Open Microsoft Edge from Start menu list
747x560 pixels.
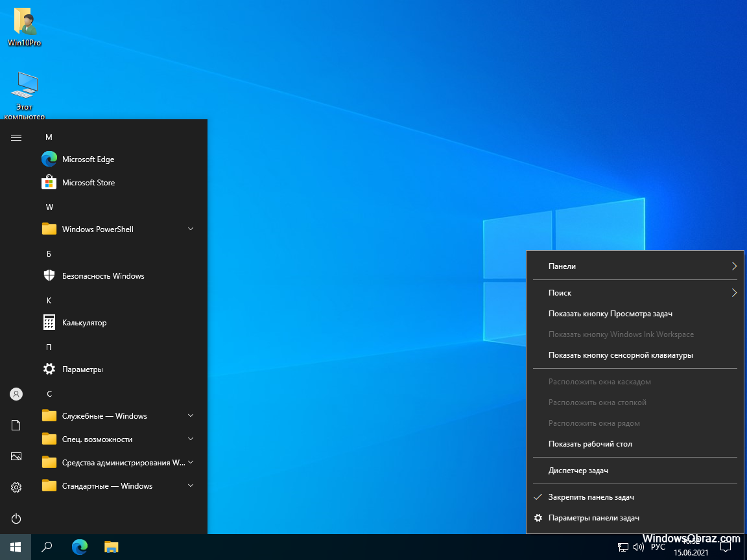coord(88,159)
